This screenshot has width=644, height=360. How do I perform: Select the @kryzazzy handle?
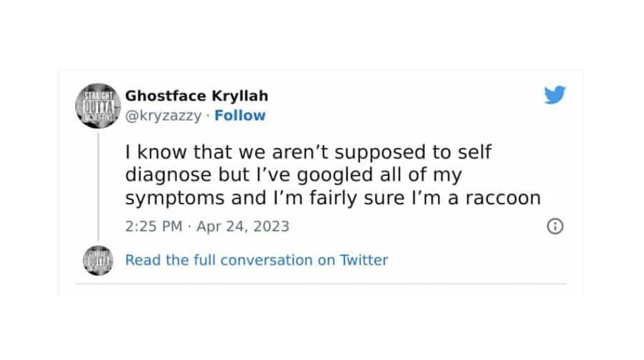tap(163, 116)
